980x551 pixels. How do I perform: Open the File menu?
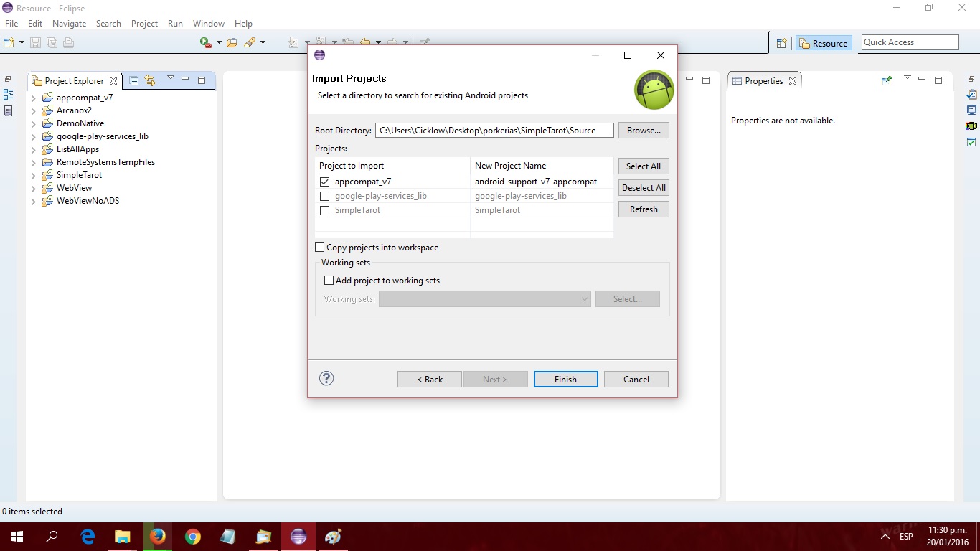11,24
